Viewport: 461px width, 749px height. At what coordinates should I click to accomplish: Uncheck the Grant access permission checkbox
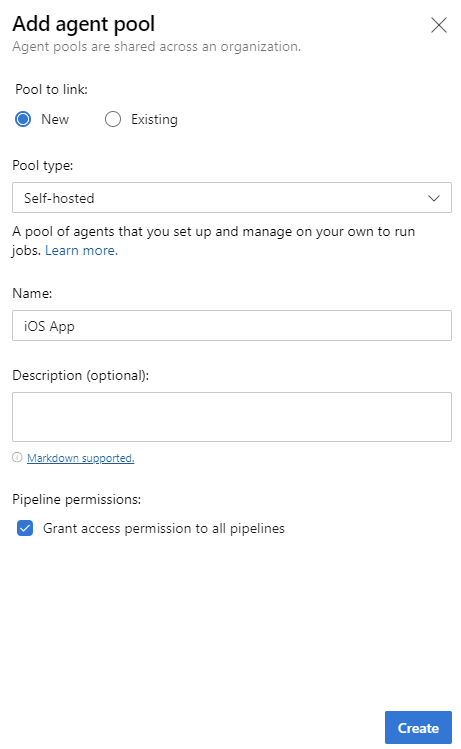tap(25, 528)
